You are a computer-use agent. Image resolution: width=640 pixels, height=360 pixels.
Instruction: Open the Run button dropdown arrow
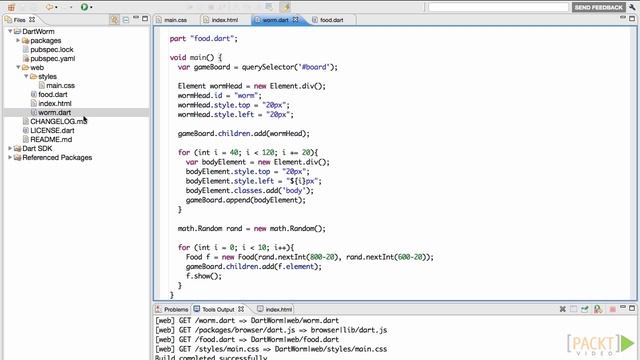91,7
